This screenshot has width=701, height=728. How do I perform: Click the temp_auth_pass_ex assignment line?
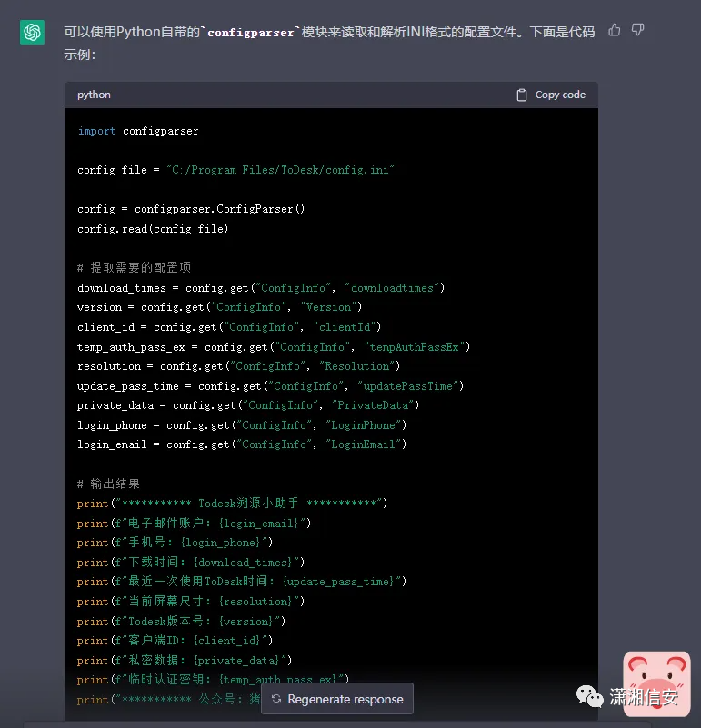[274, 347]
